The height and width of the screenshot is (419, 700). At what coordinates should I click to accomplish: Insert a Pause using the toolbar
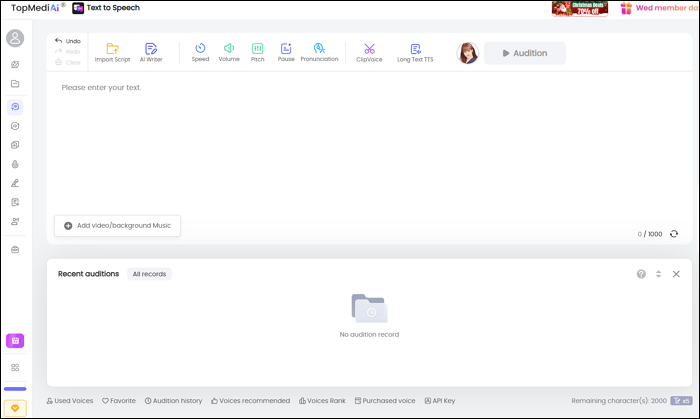point(286,48)
